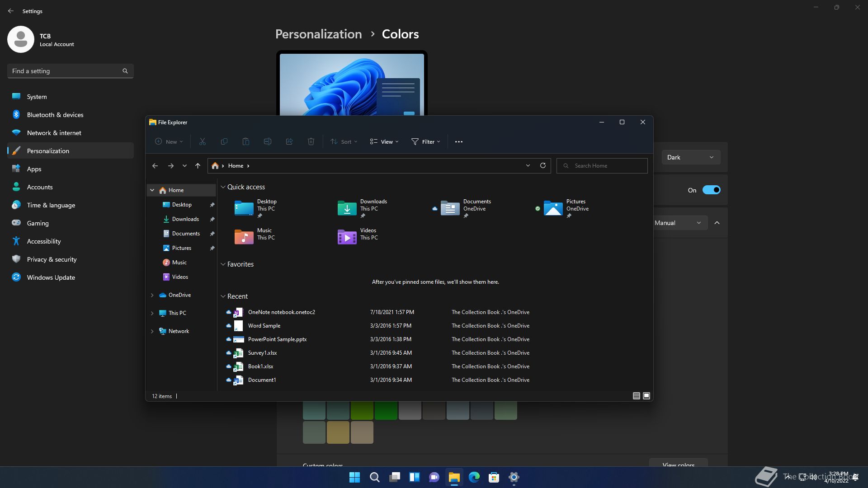Open the Windows Start menu
This screenshot has width=868, height=488.
coord(355,477)
